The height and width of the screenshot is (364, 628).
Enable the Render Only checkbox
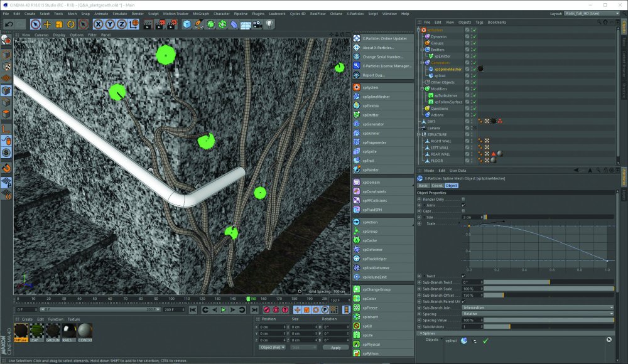point(463,199)
